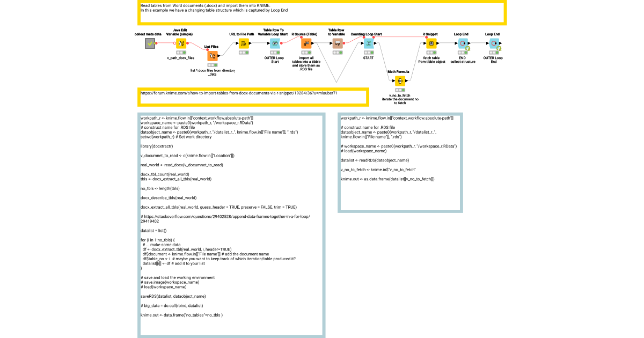Select the Counting Loop Start node icon
Screen dimensions: 644x338
click(x=368, y=44)
